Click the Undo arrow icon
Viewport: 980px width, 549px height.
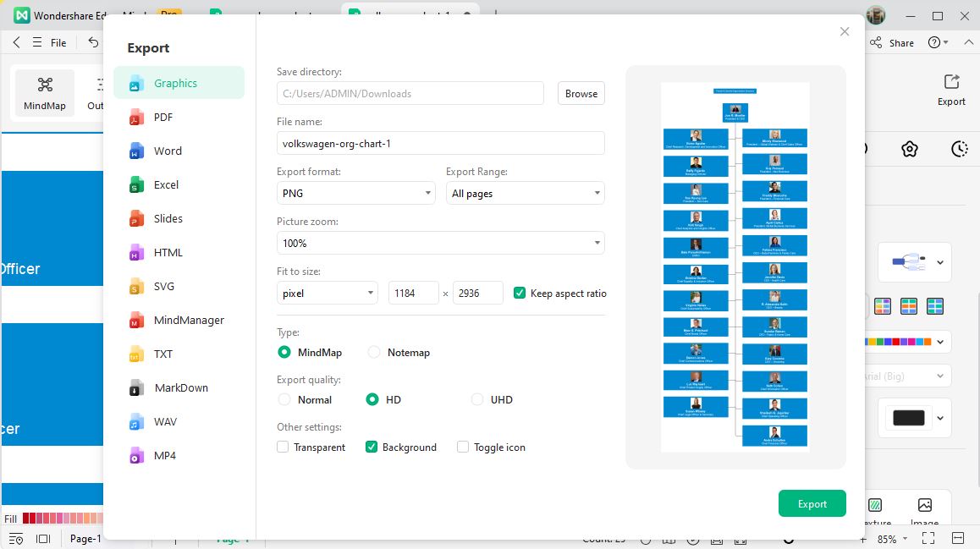pyautogui.click(x=93, y=42)
